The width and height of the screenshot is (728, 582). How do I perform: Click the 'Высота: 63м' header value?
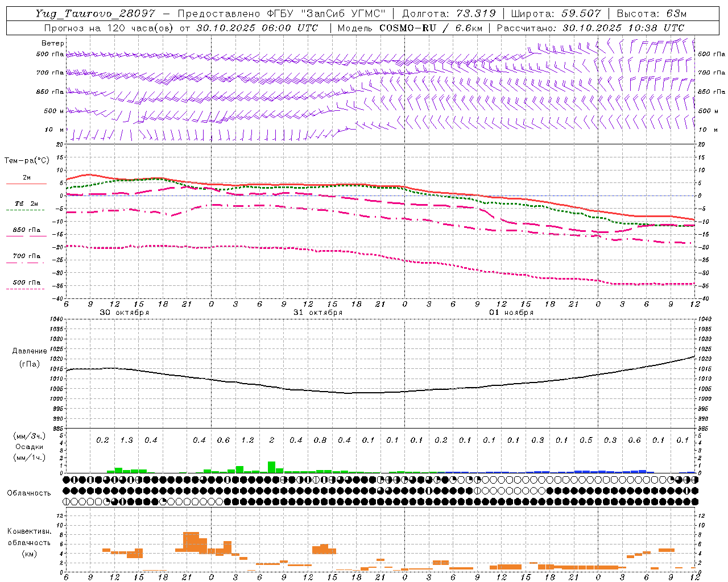(x=651, y=14)
